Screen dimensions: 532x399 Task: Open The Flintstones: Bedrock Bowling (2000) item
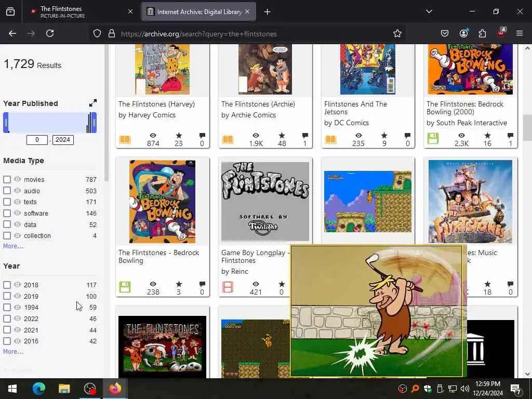click(x=465, y=108)
